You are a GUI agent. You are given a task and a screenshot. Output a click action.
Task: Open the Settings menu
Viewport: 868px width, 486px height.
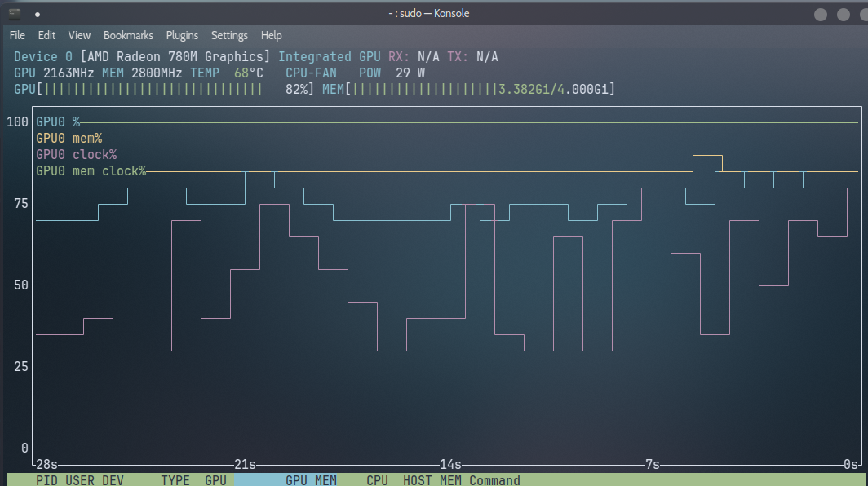229,35
